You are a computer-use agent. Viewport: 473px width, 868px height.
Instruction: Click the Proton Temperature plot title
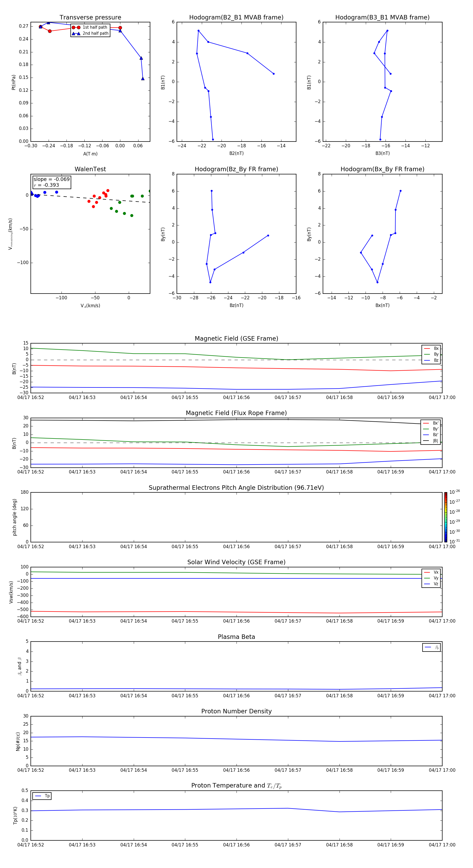pyautogui.click(x=236, y=786)
